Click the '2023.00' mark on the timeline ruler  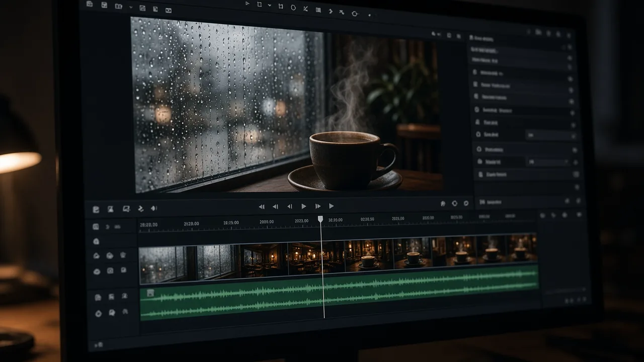301,221
